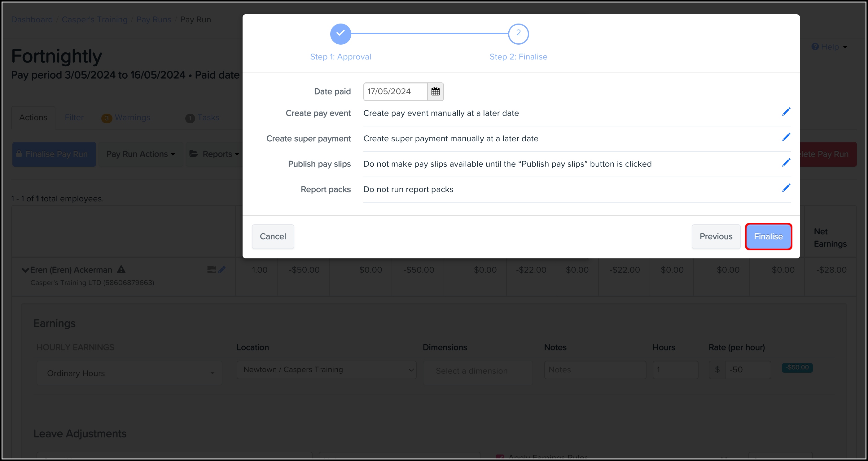The width and height of the screenshot is (868, 461).
Task: Edit the Report packs option
Action: (786, 188)
